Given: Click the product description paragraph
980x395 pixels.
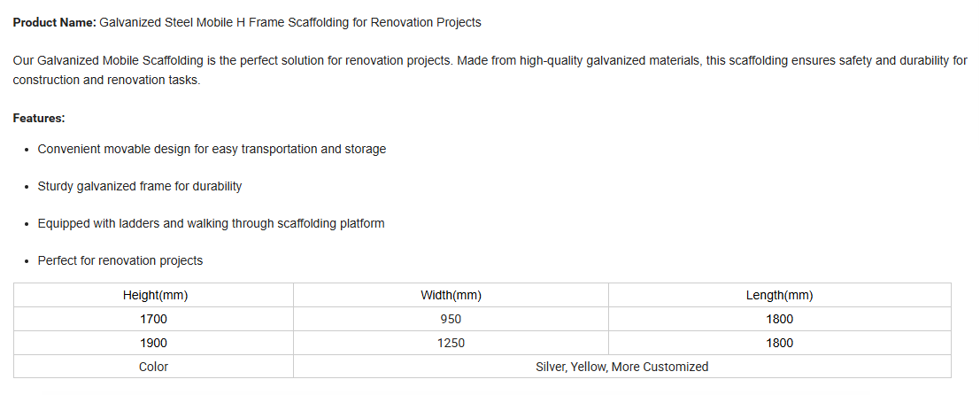Looking at the screenshot, I should tap(490, 71).
